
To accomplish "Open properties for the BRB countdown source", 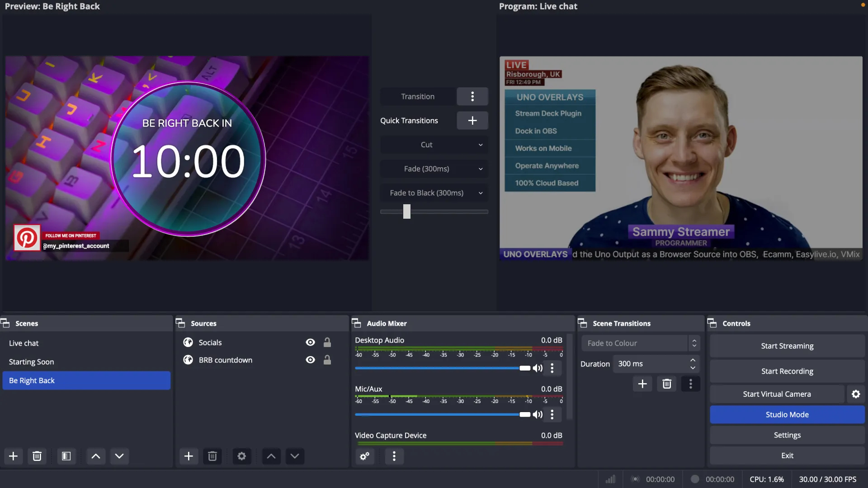I will pos(241,456).
